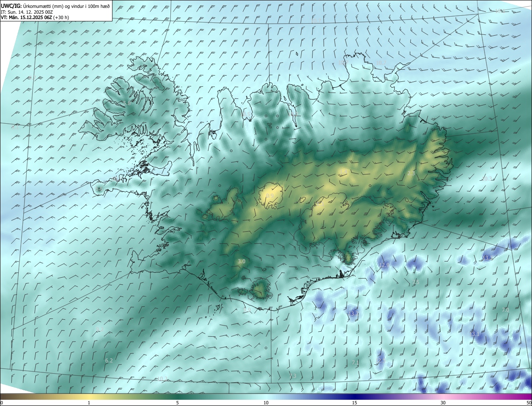Screen dimensions: 532x406
Task: Click the map value '10.5' in northern Iceland
Action: [x=246, y=115]
